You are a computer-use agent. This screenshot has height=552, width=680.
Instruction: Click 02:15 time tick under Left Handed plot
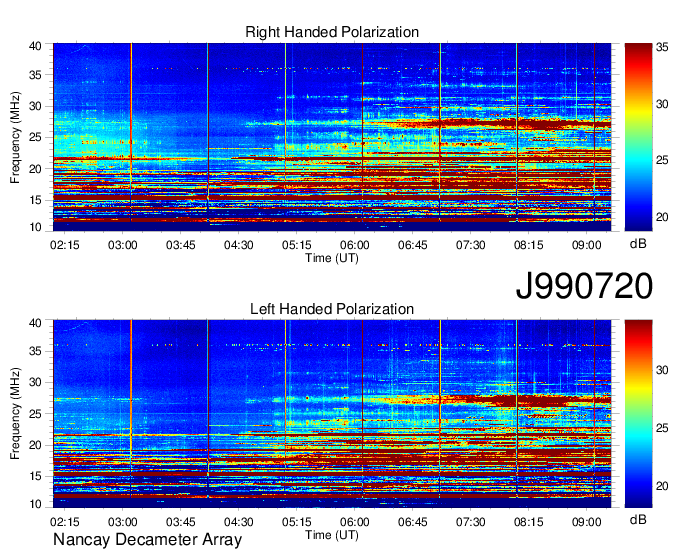pyautogui.click(x=65, y=522)
